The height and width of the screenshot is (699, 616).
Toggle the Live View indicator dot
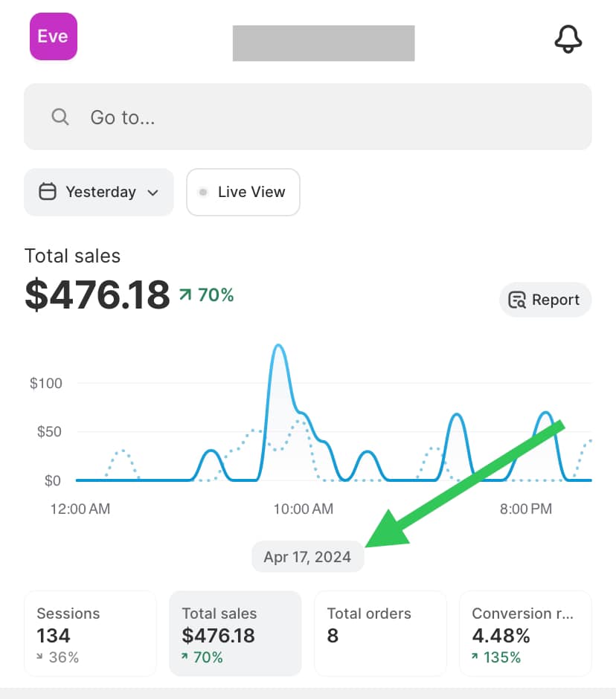point(202,192)
